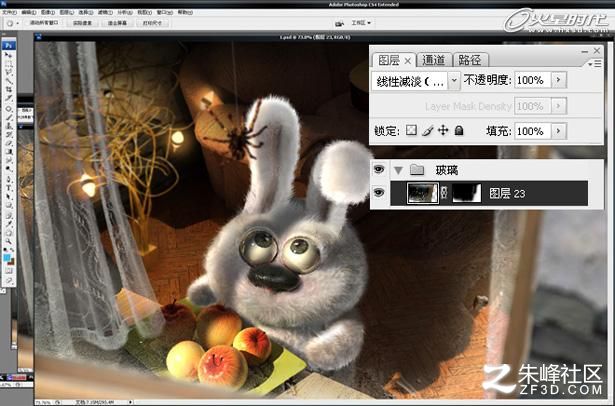Click the 不透明度 100% input field
Screen dimensions: 615x406
coord(533,80)
